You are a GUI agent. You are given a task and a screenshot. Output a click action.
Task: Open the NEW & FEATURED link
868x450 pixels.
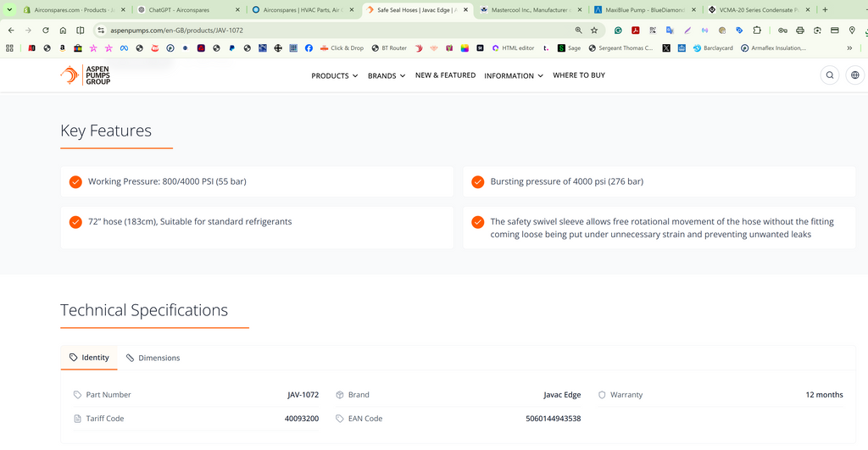[446, 75]
